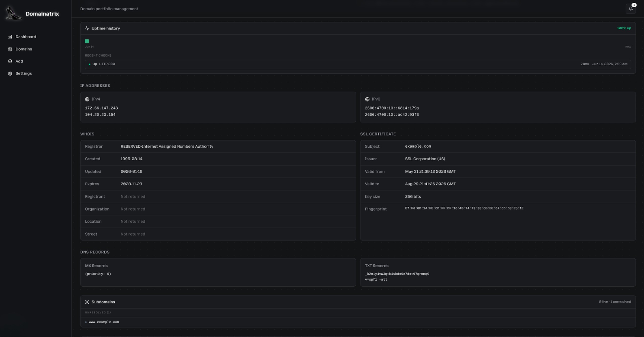Click IP address 104.20.23.154
This screenshot has width=644, height=337.
100,115
